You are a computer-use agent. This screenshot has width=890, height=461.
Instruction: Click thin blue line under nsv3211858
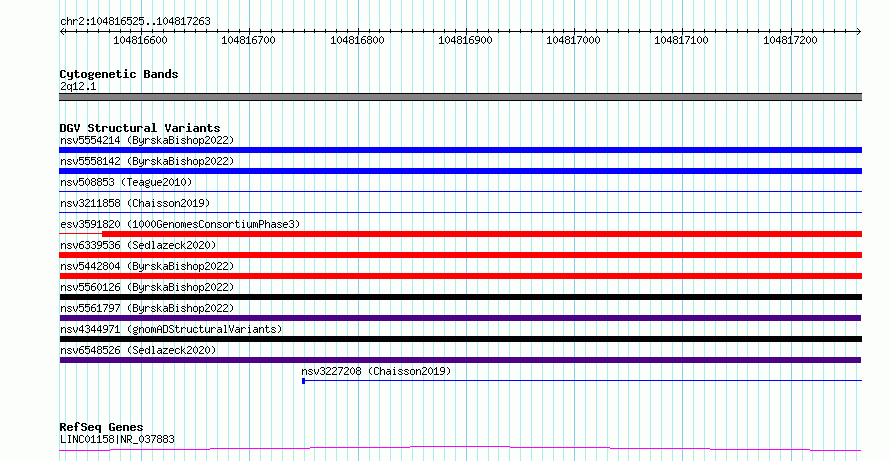pyautogui.click(x=460, y=213)
